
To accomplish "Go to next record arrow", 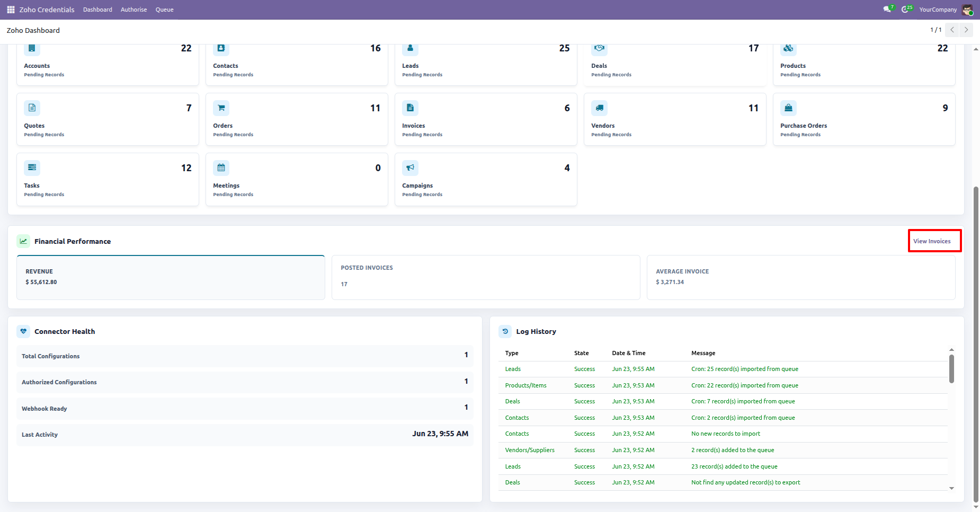I will pos(966,30).
